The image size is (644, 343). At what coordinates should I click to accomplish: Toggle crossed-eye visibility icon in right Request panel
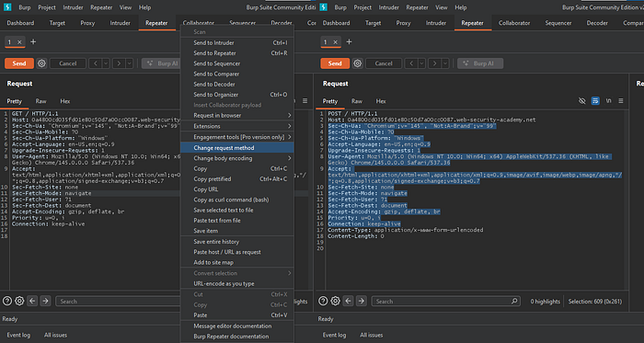[582, 101]
